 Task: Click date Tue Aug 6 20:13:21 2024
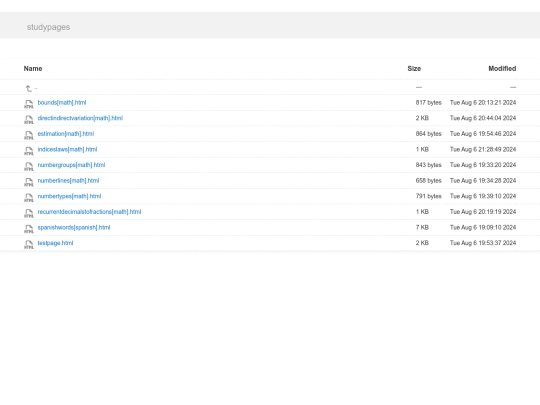(x=483, y=103)
